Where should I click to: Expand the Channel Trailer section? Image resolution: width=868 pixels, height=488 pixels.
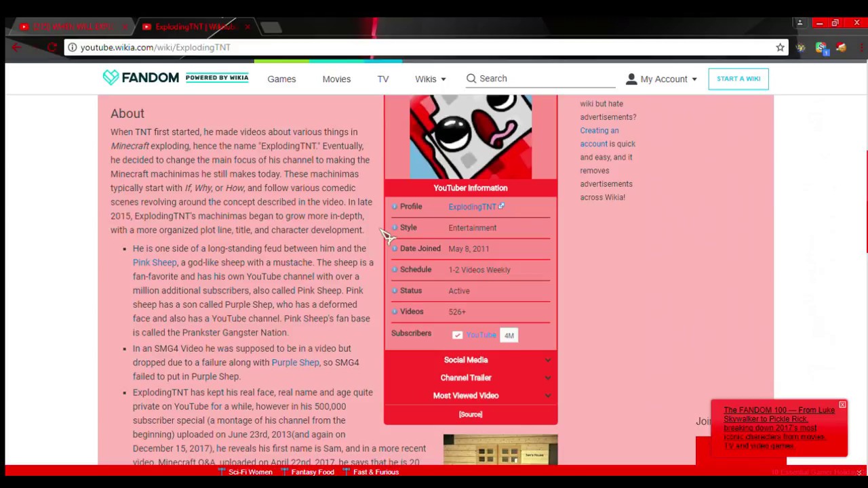coord(471,378)
